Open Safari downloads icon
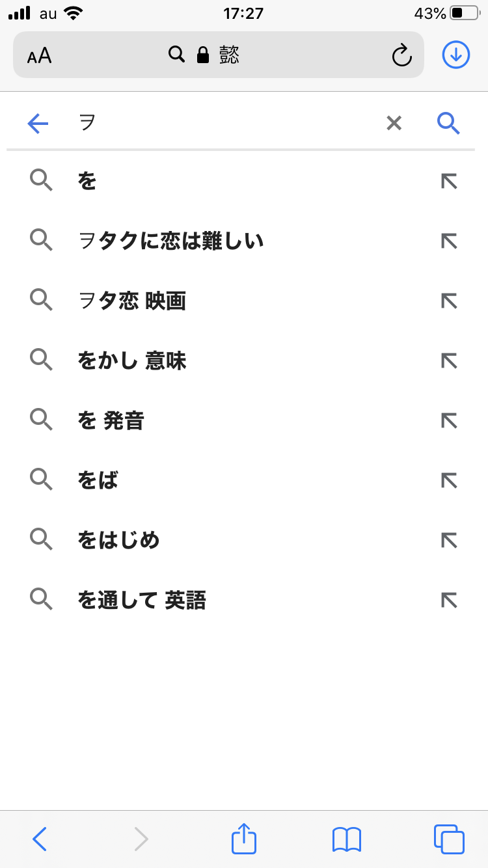This screenshot has height=868, width=488. pos(455,55)
